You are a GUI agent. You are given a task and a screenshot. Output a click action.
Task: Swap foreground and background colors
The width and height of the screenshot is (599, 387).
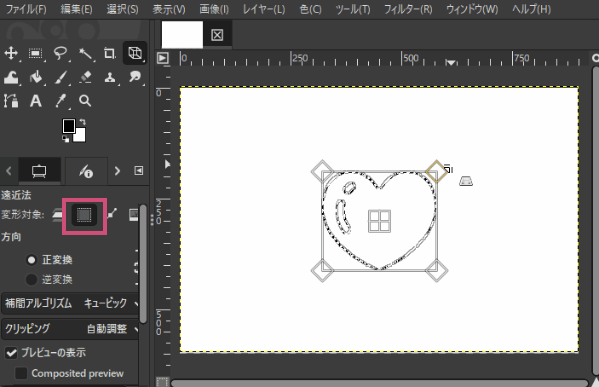point(83,122)
